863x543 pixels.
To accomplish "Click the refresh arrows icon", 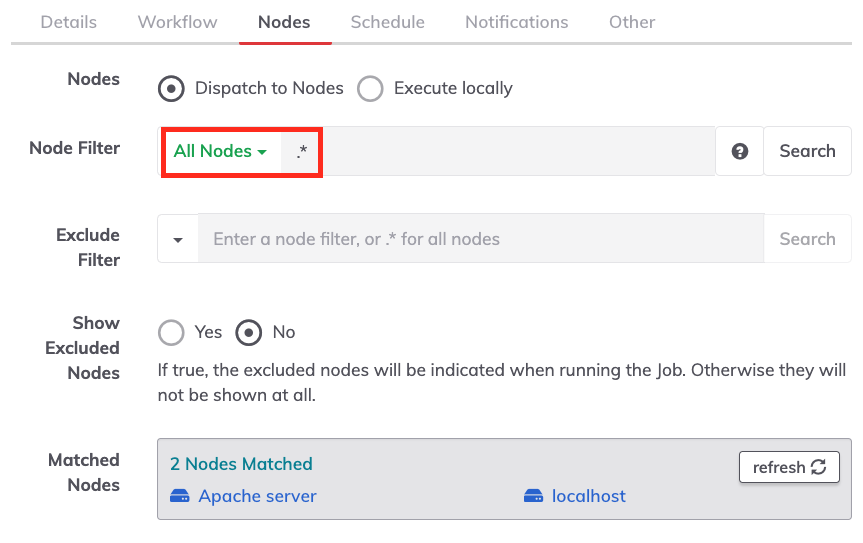I will tap(818, 467).
